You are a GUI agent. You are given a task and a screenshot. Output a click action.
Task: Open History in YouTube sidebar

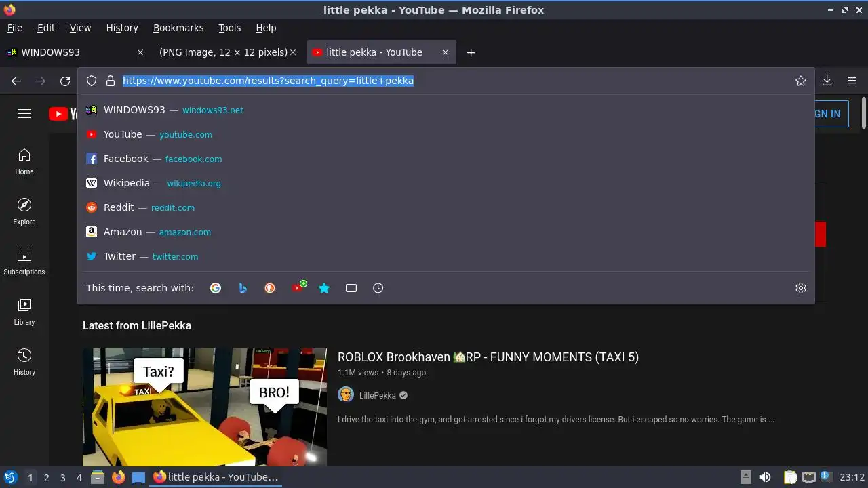pos(24,363)
